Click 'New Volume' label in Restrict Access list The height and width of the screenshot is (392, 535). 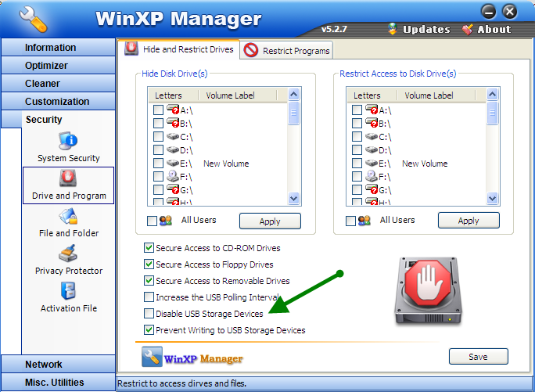point(425,164)
